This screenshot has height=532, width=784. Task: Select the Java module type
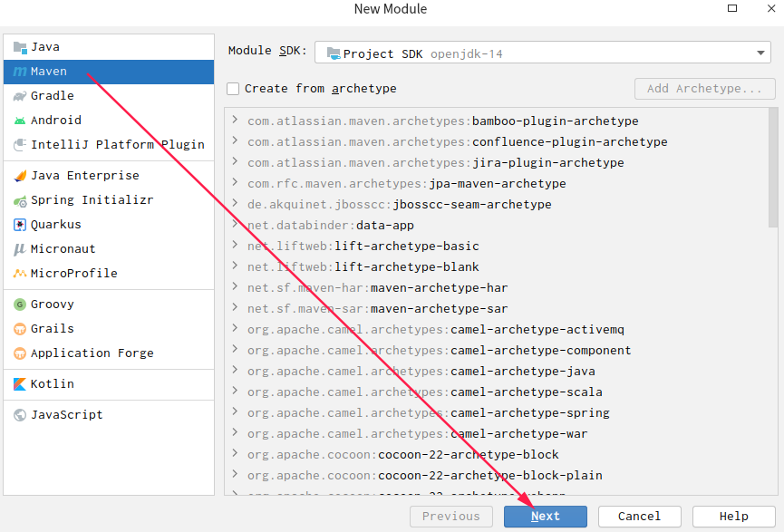tap(109, 47)
